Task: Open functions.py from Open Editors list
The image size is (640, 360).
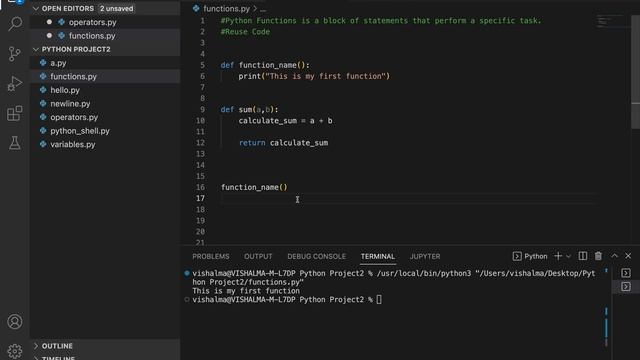Action: (x=92, y=36)
